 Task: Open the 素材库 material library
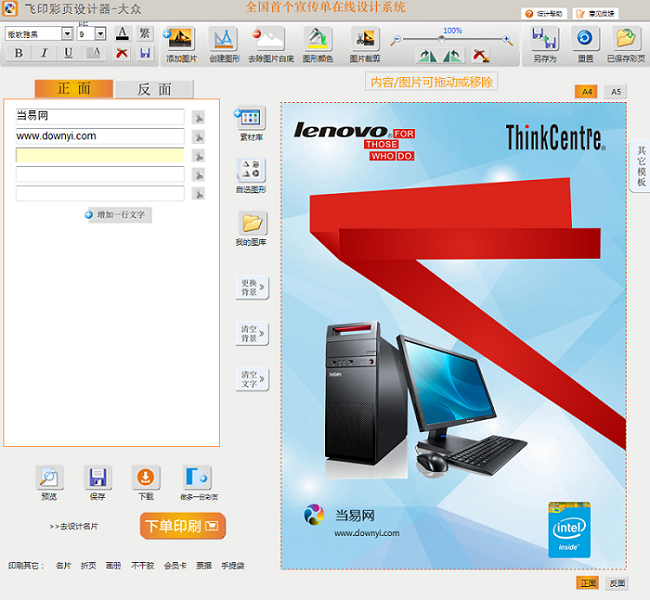pyautogui.click(x=251, y=120)
